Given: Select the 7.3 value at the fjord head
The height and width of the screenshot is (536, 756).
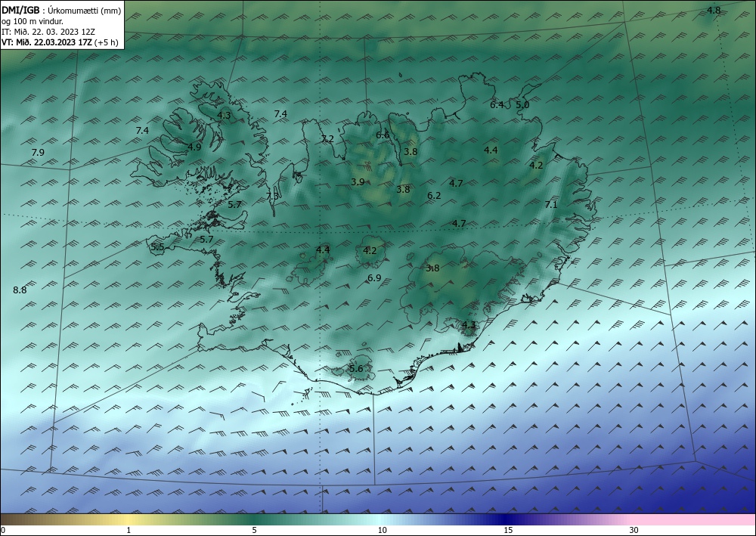Looking at the screenshot, I should (x=272, y=196).
